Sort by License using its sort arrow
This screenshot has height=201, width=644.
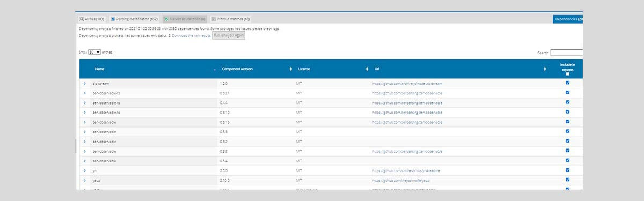pyautogui.click(x=367, y=69)
